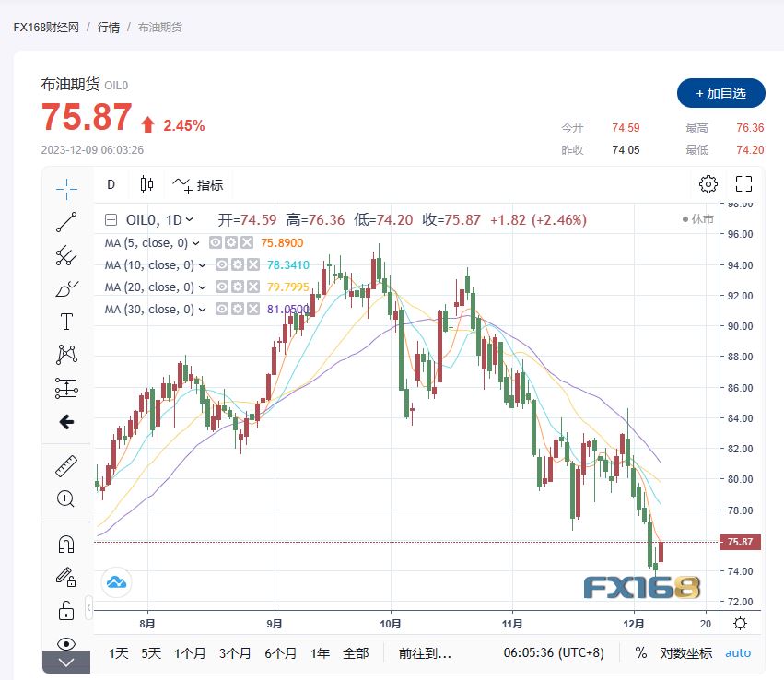This screenshot has width=784, height=680.
Task: Select the 1年 time range
Action: pos(320,652)
